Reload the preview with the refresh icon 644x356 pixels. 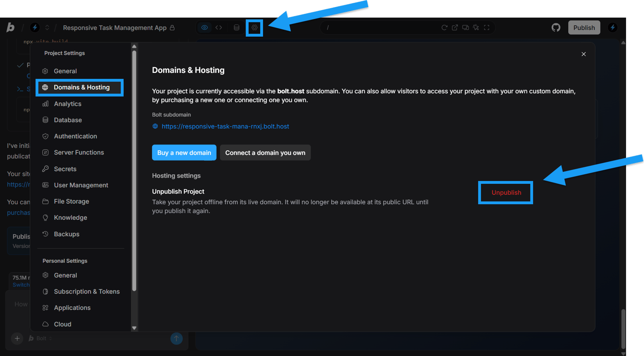coord(444,28)
